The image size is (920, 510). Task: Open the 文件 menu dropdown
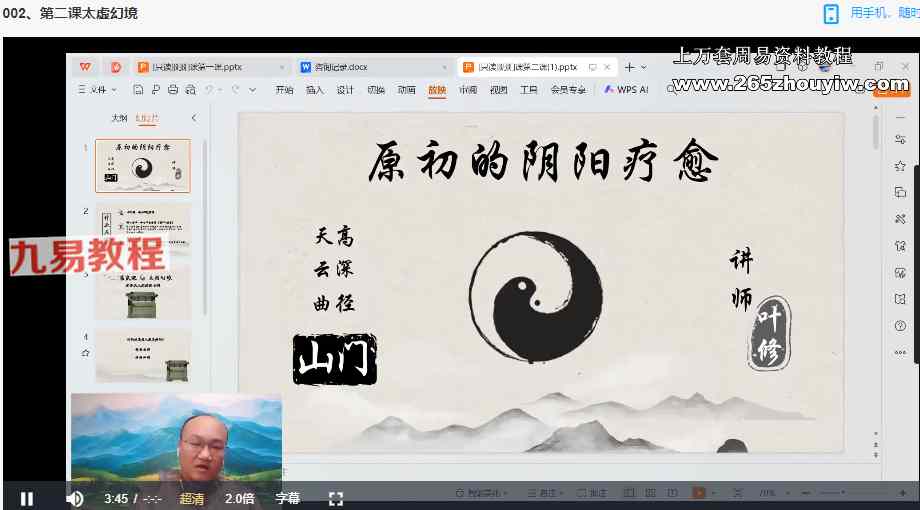point(96,89)
